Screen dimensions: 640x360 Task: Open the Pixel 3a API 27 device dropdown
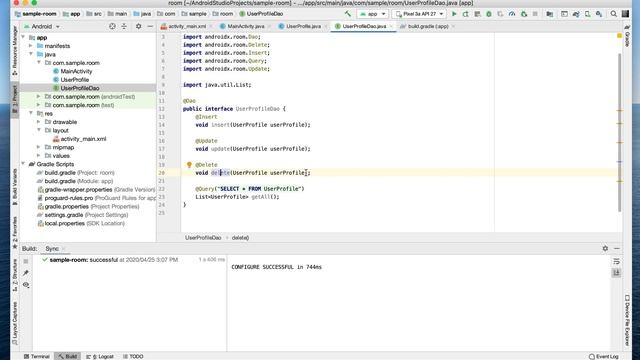[419, 14]
